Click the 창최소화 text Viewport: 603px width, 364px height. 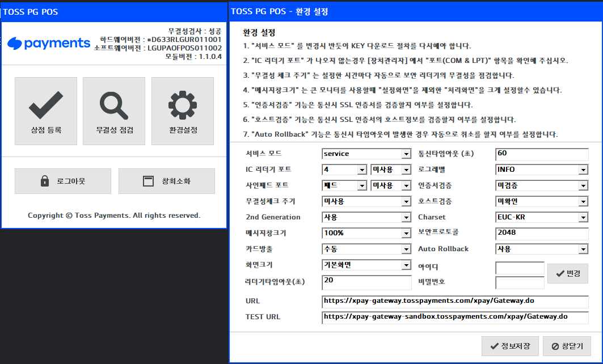point(176,181)
